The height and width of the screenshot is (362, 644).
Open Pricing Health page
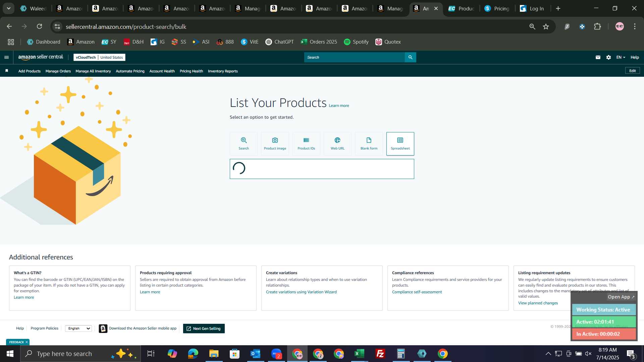click(191, 71)
